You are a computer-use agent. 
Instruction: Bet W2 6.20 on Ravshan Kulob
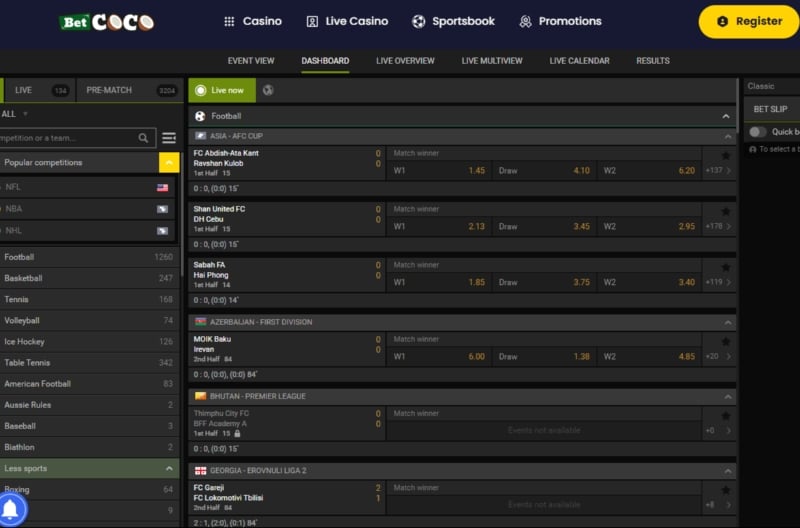pyautogui.click(x=649, y=170)
